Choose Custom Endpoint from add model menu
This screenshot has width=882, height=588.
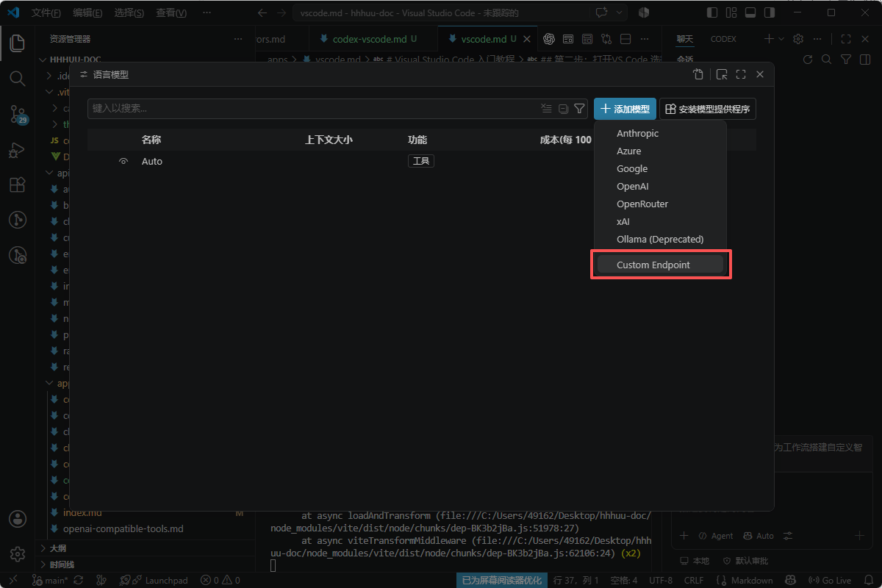tap(660, 265)
